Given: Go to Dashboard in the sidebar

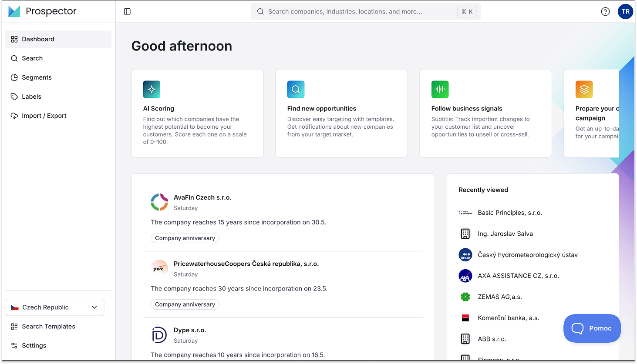Looking at the screenshot, I should point(58,39).
